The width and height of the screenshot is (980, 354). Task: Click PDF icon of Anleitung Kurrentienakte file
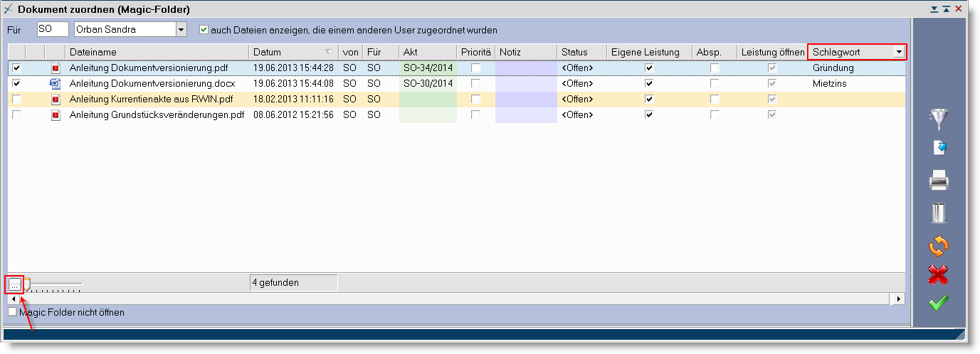[x=56, y=100]
